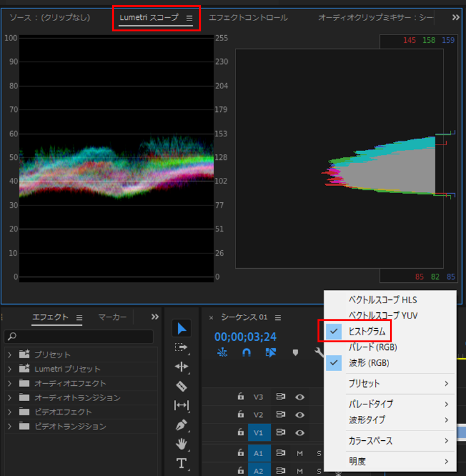Show hidden tabs via effects panel overflow arrows
This screenshot has height=476, width=466.
point(155,317)
